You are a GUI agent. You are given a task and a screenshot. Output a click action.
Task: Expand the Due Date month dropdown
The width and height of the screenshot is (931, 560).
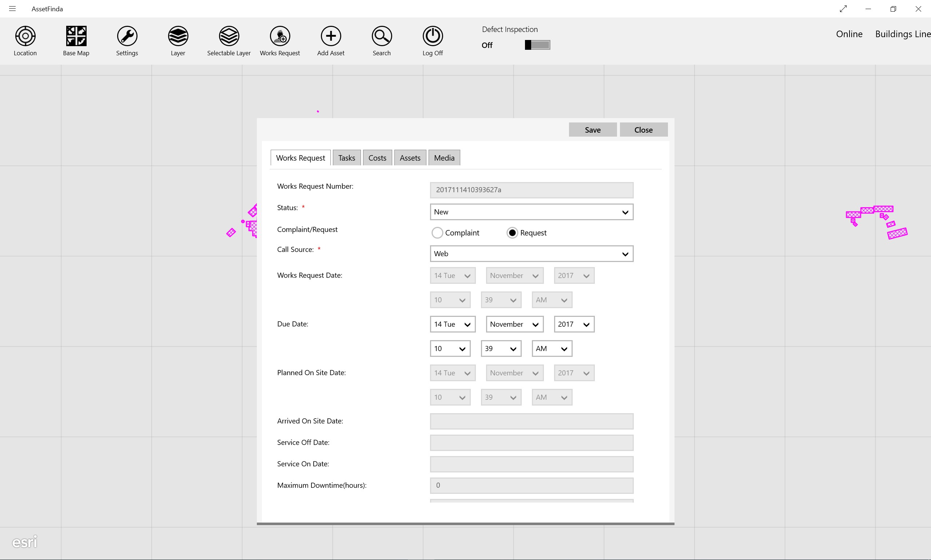click(514, 324)
